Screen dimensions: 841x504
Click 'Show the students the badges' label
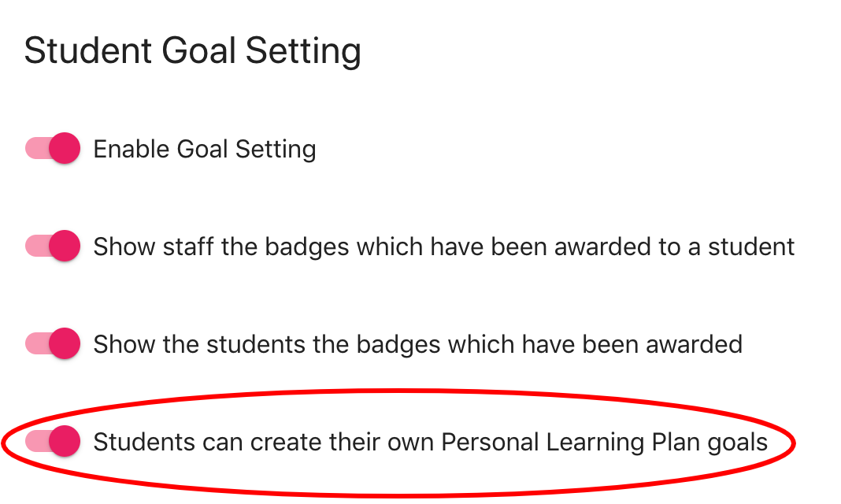[417, 345]
